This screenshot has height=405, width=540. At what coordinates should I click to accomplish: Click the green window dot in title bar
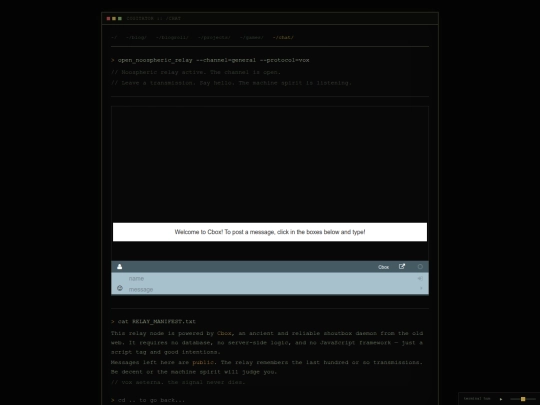[120, 19]
